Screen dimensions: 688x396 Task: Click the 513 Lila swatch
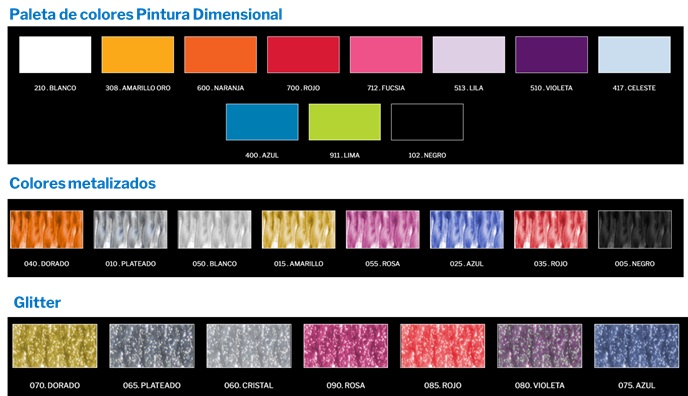469,54
